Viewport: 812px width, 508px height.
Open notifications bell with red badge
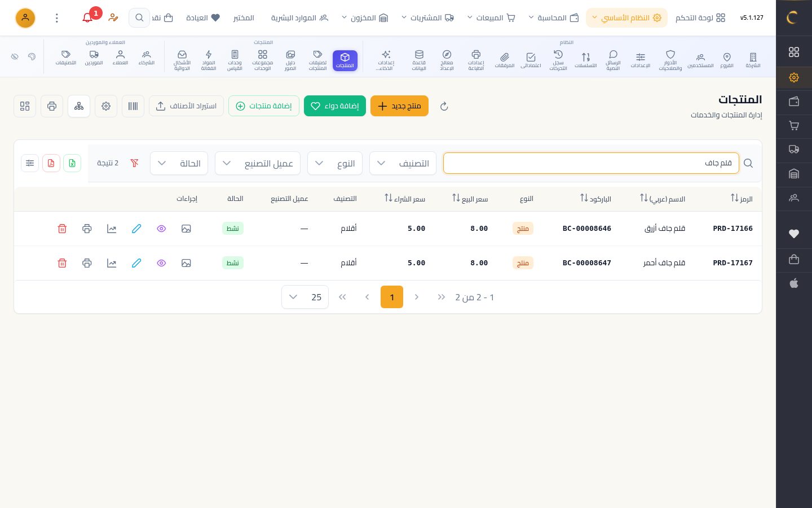click(x=88, y=17)
